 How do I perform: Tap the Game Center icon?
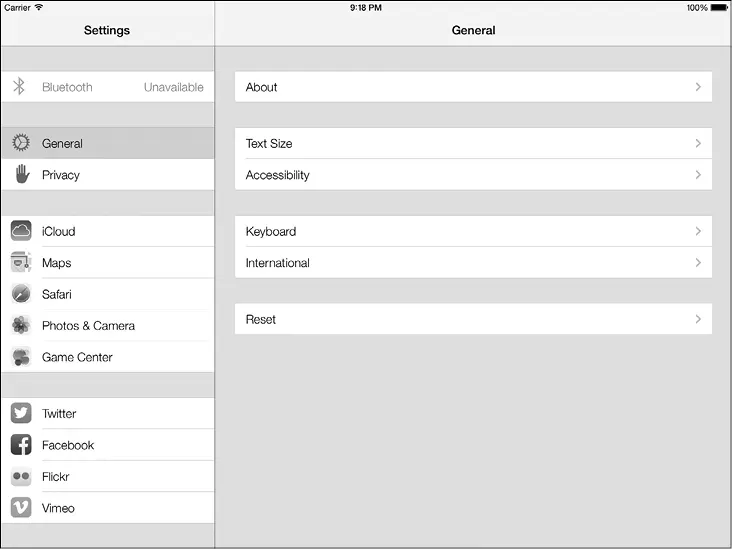click(x=21, y=357)
